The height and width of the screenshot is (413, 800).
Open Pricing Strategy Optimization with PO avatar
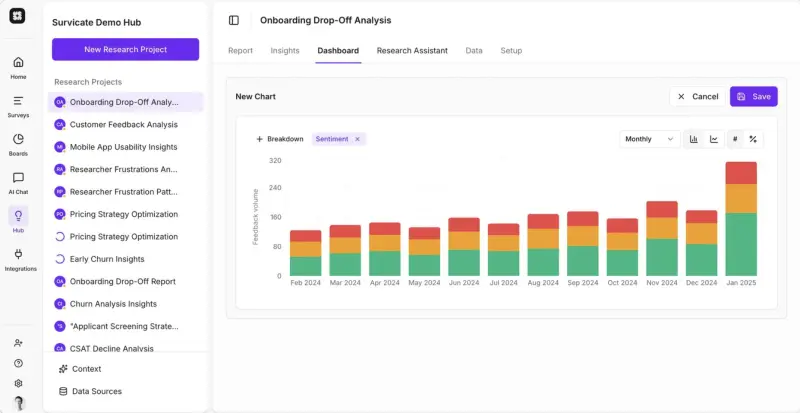[x=126, y=214]
